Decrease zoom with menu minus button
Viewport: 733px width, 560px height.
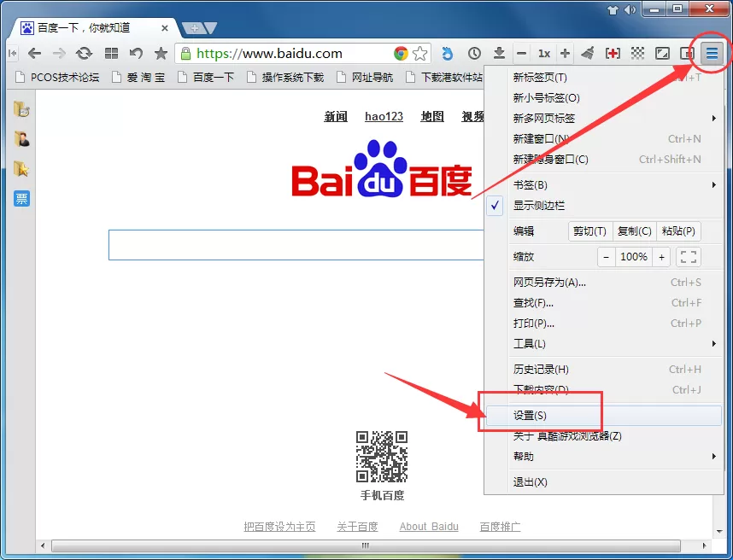tap(607, 257)
